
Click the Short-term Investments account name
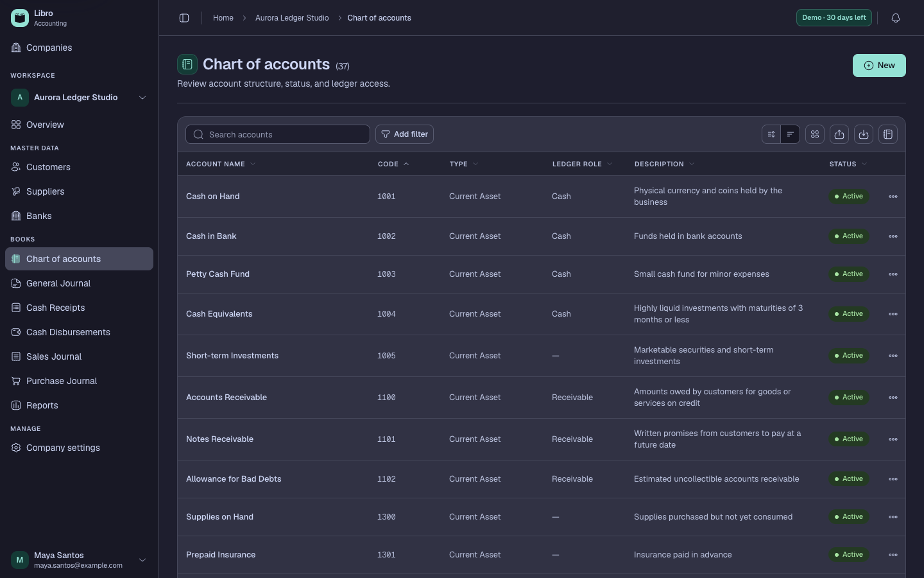click(232, 356)
